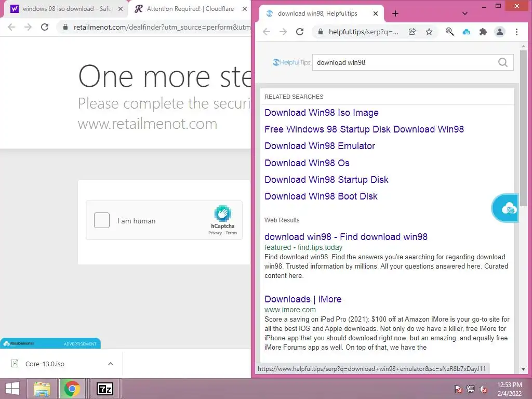
Task: Go back in the retailmenot window
Action: (x=11, y=27)
